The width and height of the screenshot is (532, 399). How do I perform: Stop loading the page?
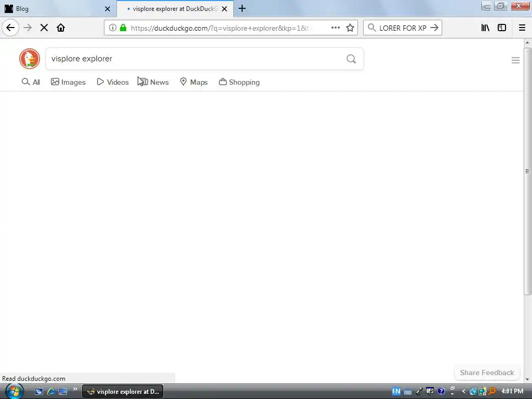(x=44, y=28)
